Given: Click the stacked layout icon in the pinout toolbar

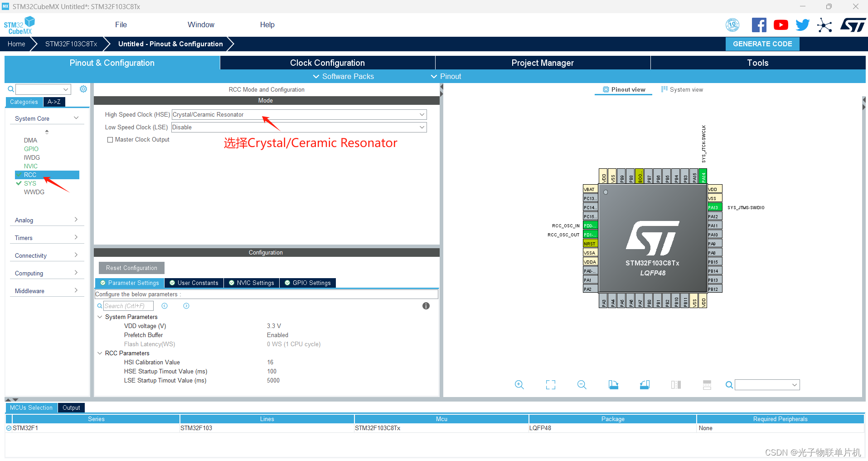Looking at the screenshot, I should (x=707, y=385).
